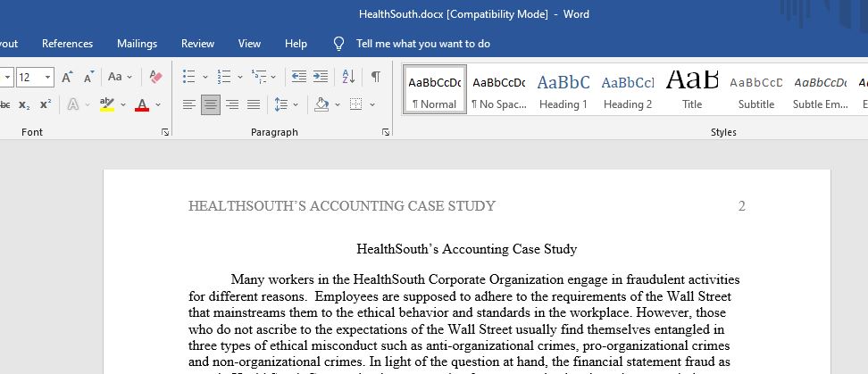
Task: Start a multilevel list
Action: 258,77
